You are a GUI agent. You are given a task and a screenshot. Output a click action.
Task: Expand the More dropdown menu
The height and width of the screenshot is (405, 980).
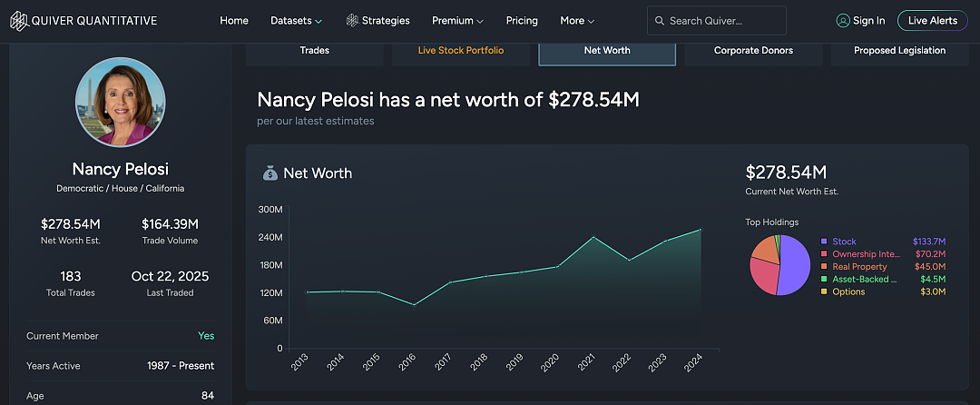click(x=577, y=21)
